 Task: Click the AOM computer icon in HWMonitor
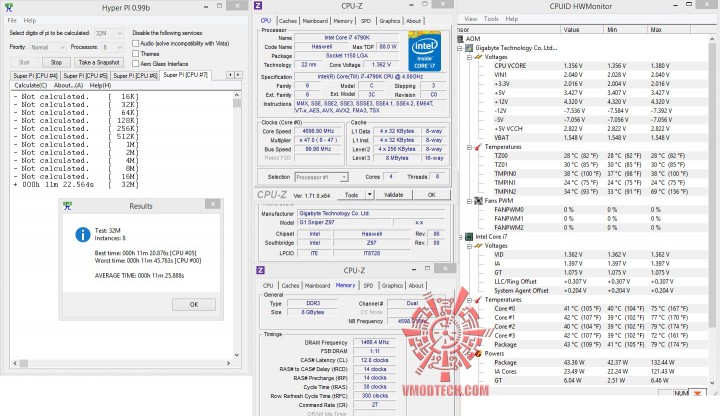point(461,39)
